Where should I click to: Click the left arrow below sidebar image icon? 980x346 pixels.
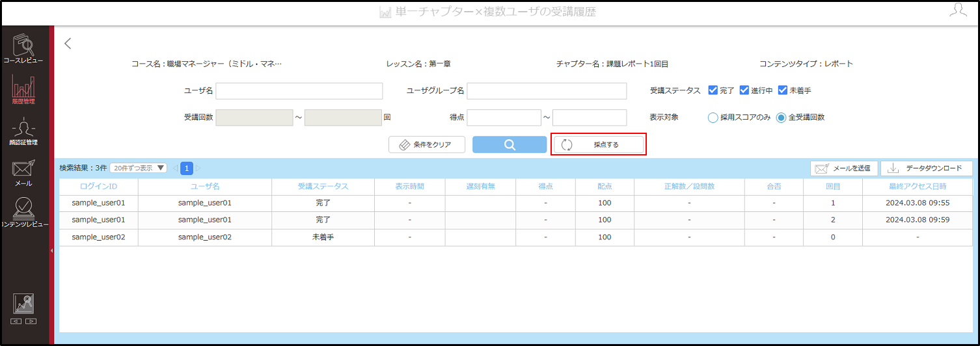point(16,321)
